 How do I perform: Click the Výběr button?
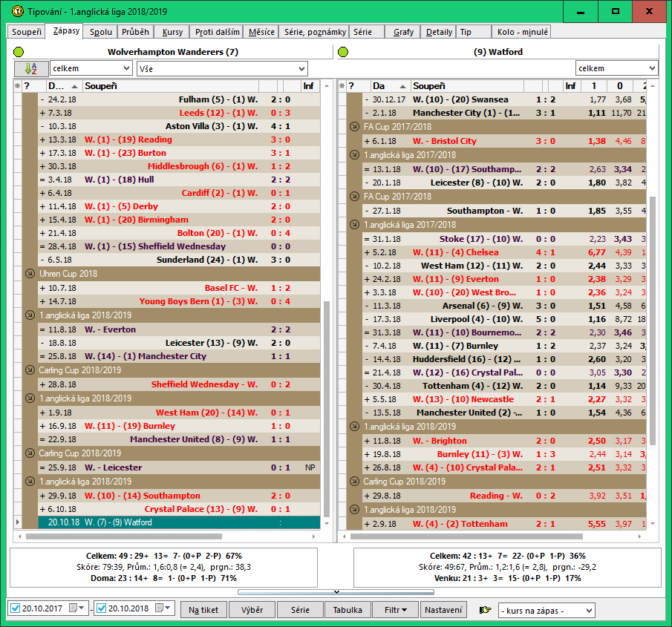point(252,610)
